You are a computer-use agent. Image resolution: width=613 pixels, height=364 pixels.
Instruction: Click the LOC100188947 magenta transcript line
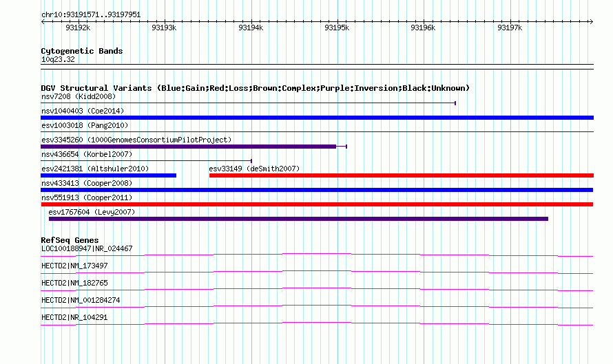[x=317, y=255]
